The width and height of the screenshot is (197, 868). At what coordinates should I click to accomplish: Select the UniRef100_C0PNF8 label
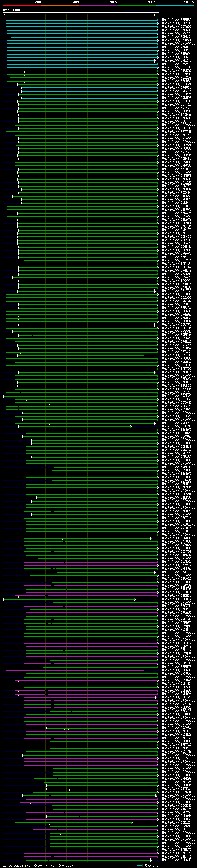tap(177, 176)
